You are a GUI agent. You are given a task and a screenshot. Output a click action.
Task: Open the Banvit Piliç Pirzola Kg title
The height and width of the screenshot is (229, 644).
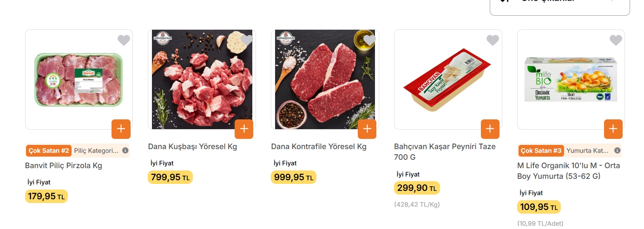[64, 165]
